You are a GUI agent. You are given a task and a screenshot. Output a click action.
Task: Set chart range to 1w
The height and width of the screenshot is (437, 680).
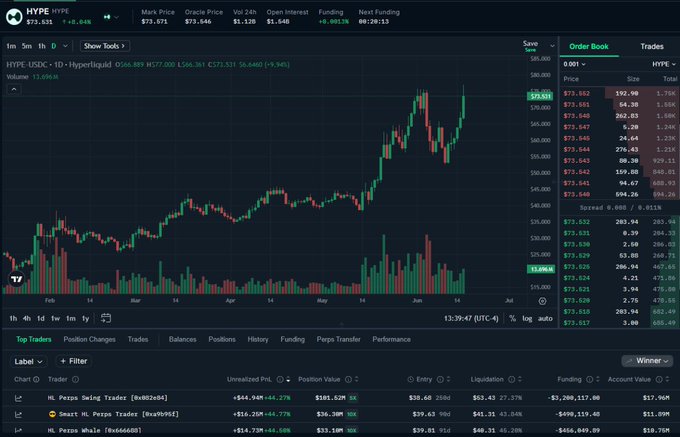[56, 319]
